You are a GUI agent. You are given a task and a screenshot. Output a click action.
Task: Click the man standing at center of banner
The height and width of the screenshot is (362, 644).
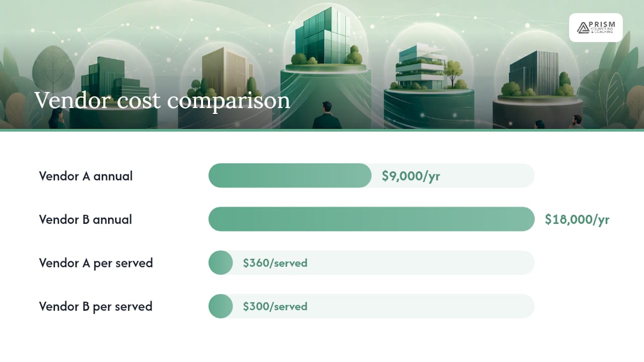(327, 115)
